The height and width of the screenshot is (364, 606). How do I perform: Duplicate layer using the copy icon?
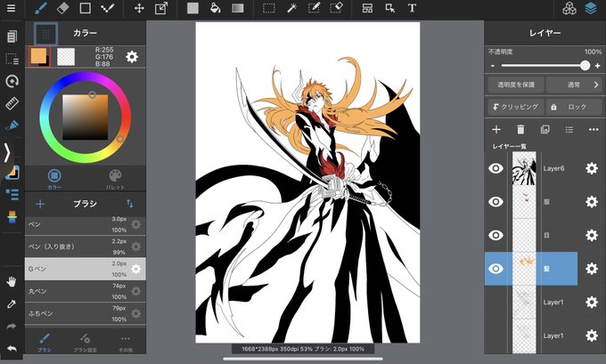pos(545,130)
